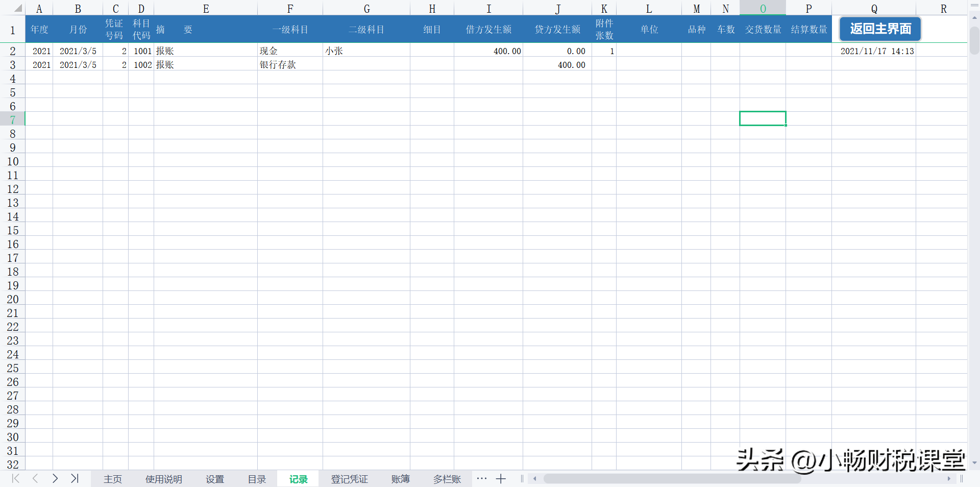This screenshot has height=487, width=980.
Task: Select the credit amount 0.00 in row 2
Action: (557, 51)
